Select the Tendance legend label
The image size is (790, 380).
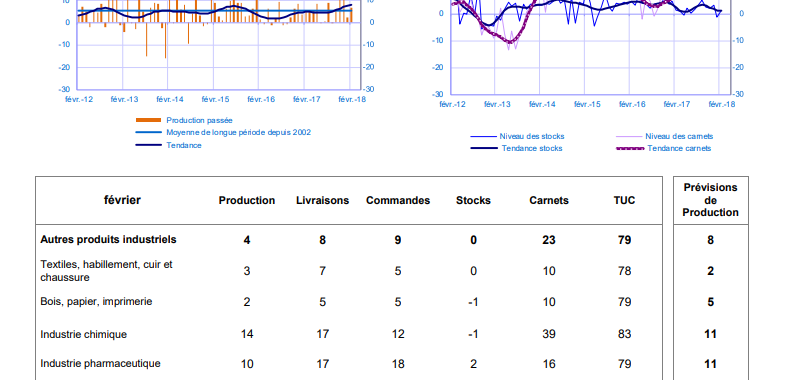click(x=184, y=145)
